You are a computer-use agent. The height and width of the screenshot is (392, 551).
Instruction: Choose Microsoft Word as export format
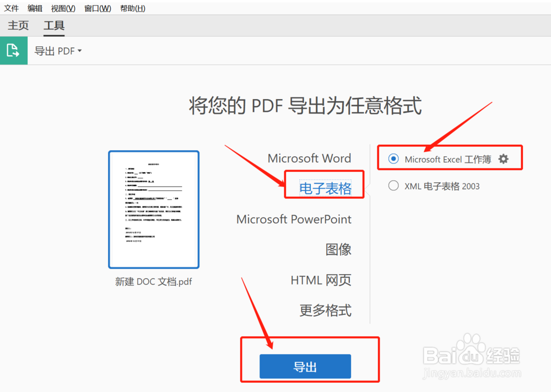[309, 158]
